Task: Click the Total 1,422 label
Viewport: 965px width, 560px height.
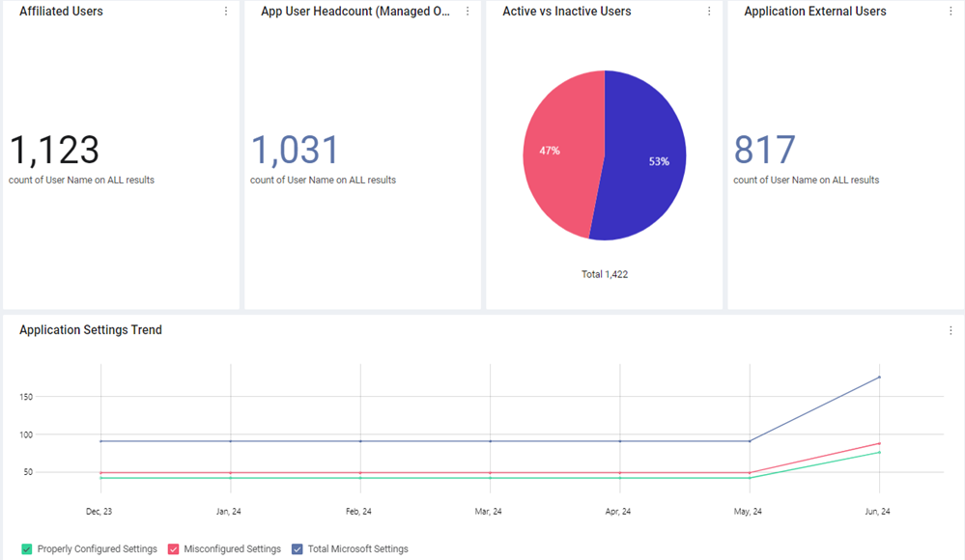Action: click(605, 274)
